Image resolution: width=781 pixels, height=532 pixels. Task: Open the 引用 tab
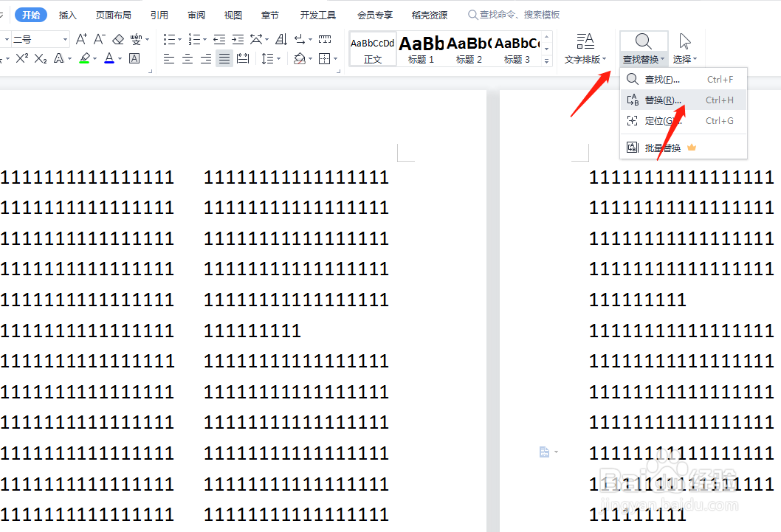[x=159, y=15]
